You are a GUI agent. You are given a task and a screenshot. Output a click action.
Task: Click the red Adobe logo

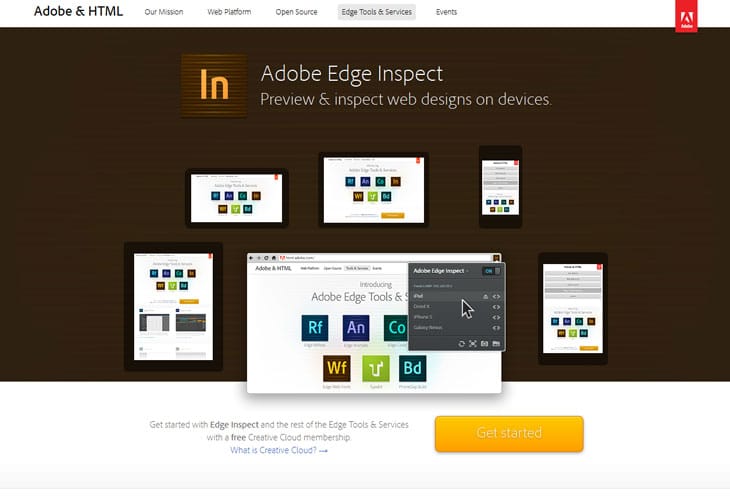686,16
